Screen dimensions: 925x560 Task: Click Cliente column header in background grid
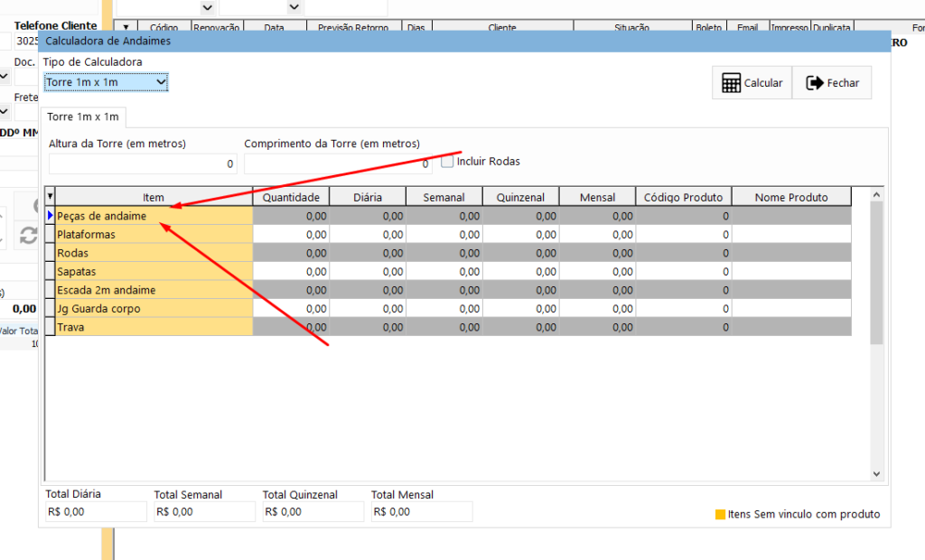pyautogui.click(x=502, y=27)
